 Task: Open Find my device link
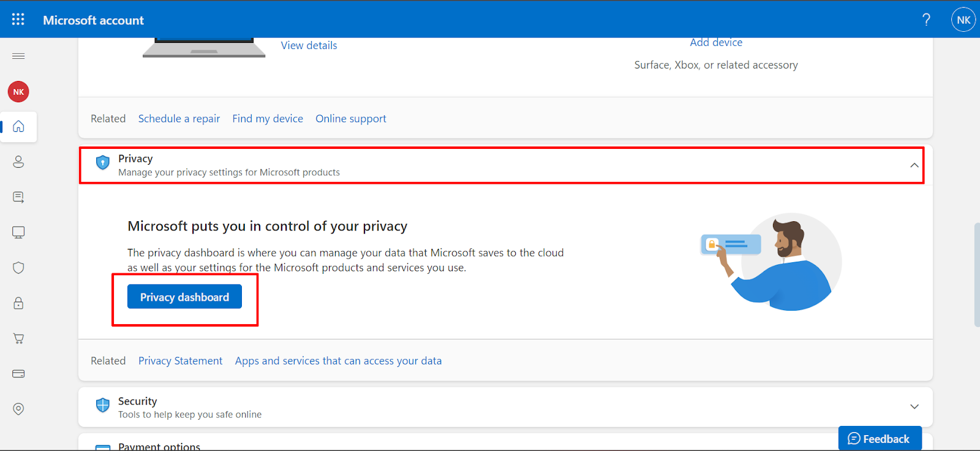pos(268,119)
